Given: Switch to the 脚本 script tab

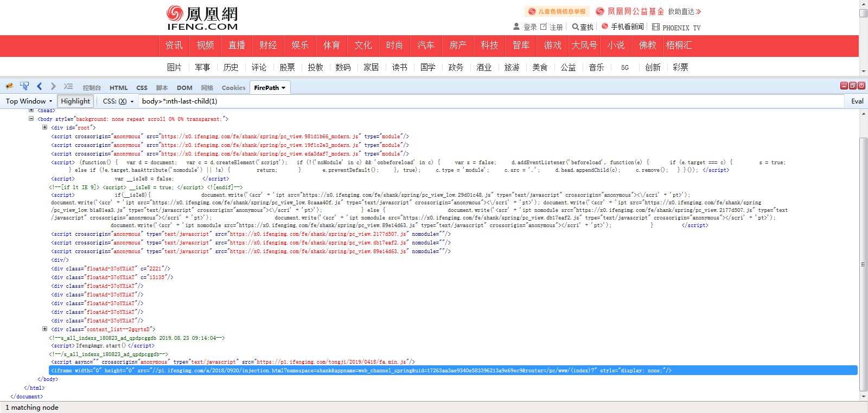Looking at the screenshot, I should 162,88.
